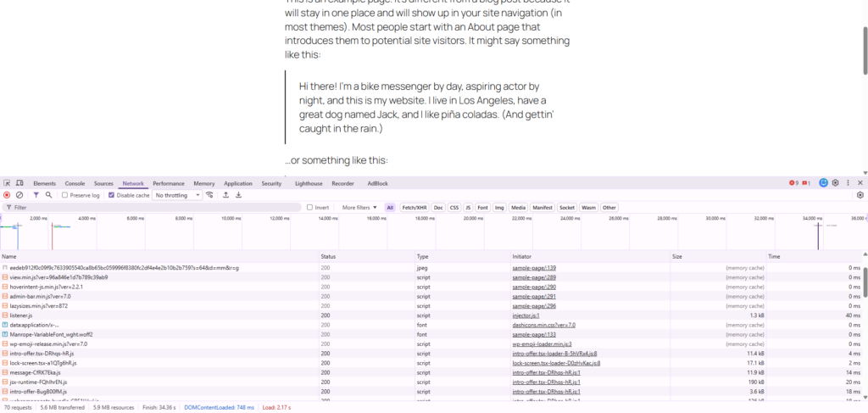Click script icon of view.min.js row

[x=5, y=277]
